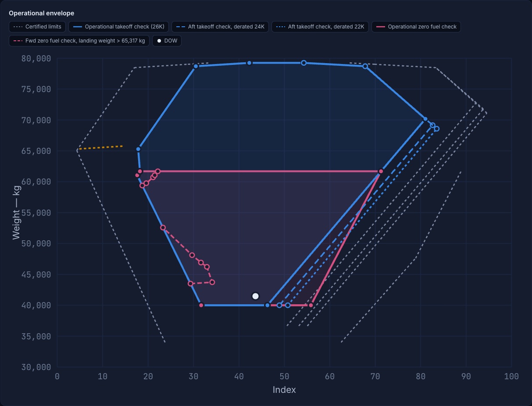532x406 pixels.
Task: Click the Index axis title
Action: coord(284,390)
